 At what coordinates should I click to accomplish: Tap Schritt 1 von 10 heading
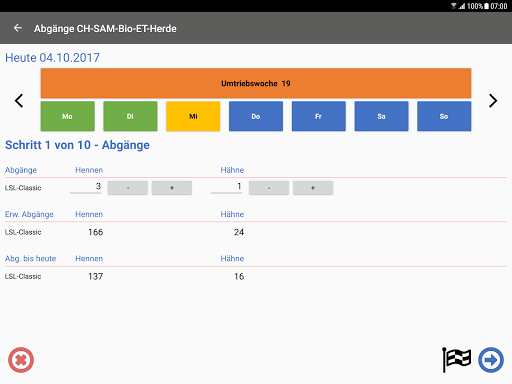click(77, 145)
